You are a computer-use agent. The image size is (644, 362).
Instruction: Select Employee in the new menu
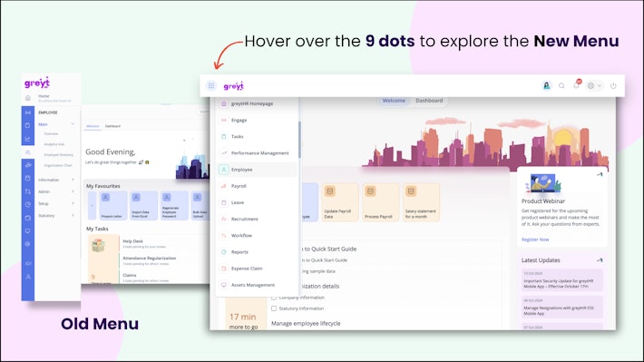[257, 170]
